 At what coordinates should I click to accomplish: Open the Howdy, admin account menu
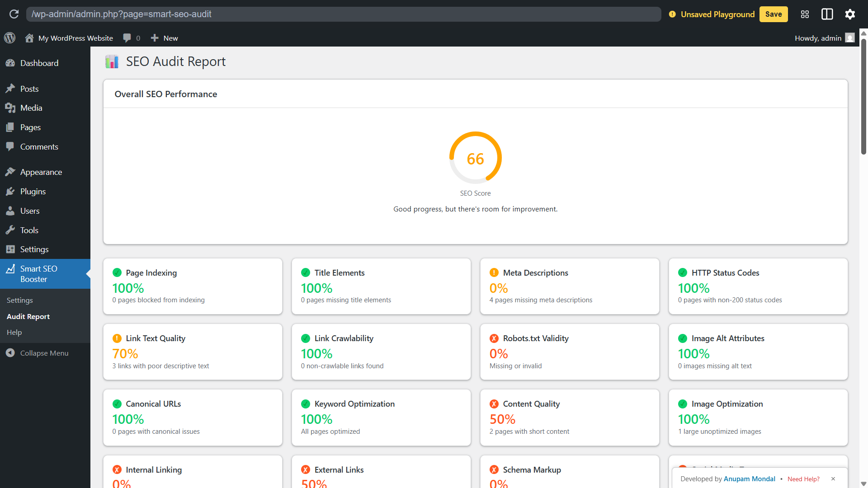tap(818, 38)
